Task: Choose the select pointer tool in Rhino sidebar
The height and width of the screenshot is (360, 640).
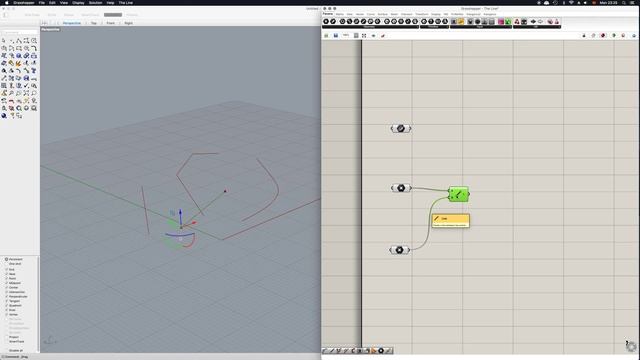Action: pyautogui.click(x=4, y=40)
